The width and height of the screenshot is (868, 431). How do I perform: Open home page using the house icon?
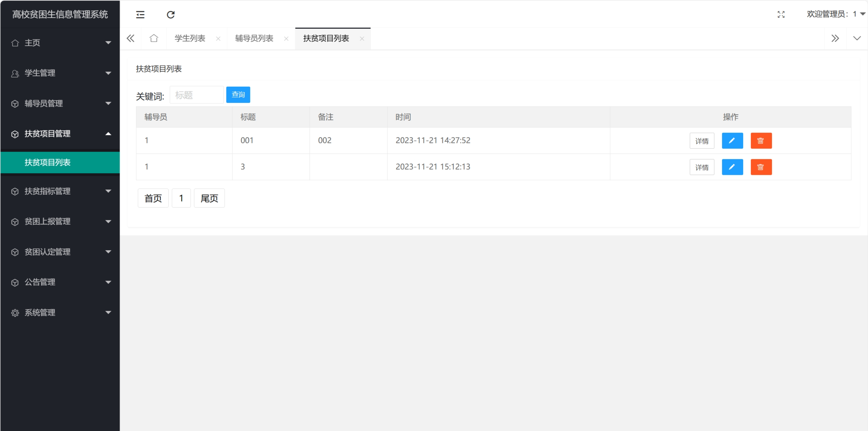point(154,38)
